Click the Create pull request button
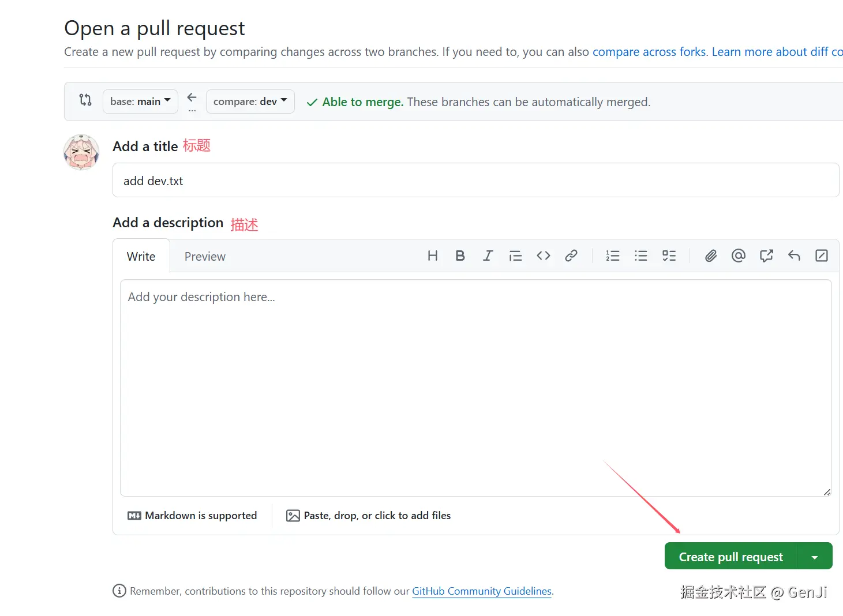The image size is (843, 616). click(x=730, y=557)
